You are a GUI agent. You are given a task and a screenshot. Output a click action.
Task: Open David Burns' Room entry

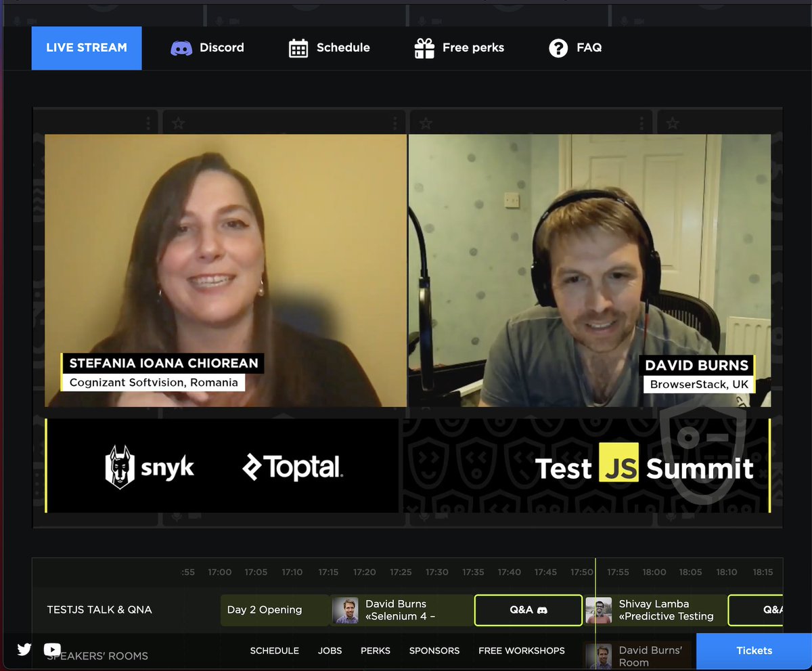point(637,656)
